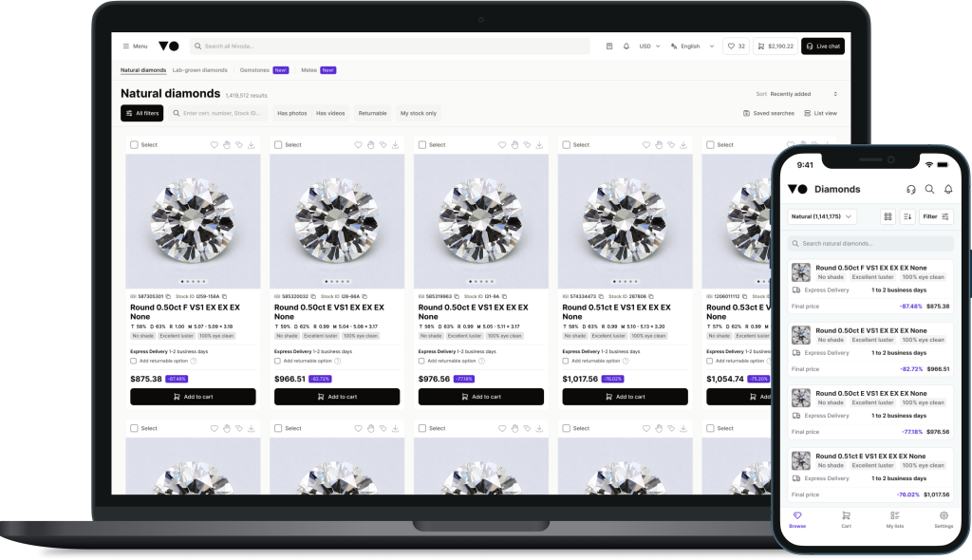
Task: Switch to Lab-grown diamonds tab
Action: coord(199,70)
